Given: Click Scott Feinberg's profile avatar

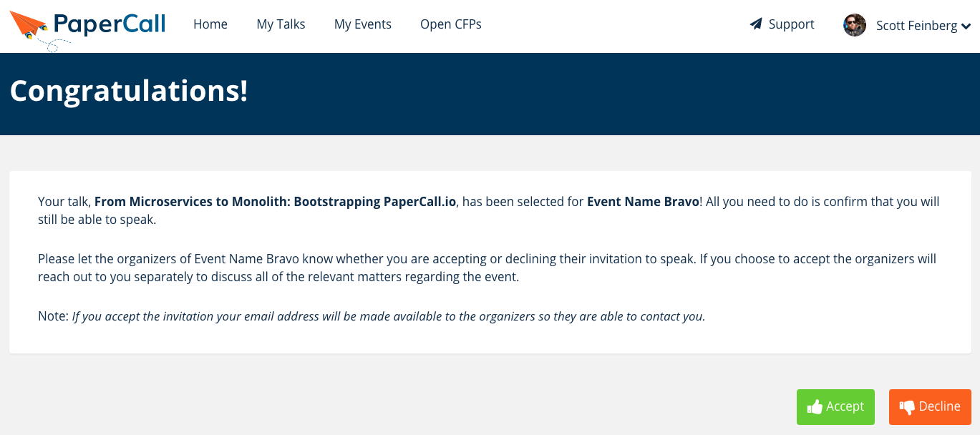Looking at the screenshot, I should 855,25.
